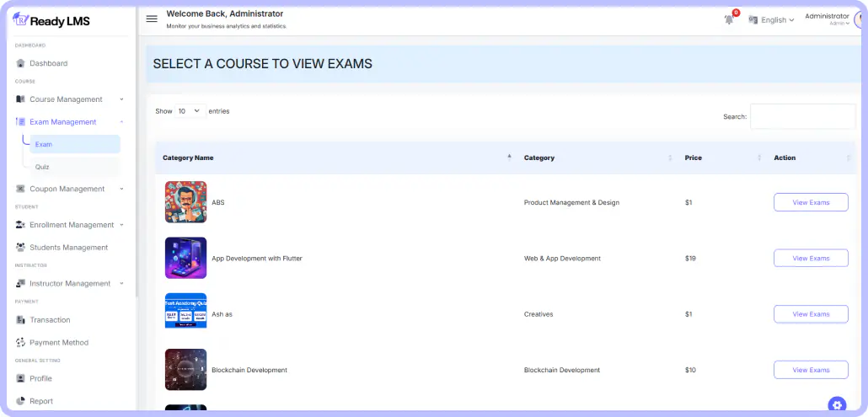Image resolution: width=868 pixels, height=417 pixels.
Task: Click the Payment Method sidebar icon
Action: [21, 343]
